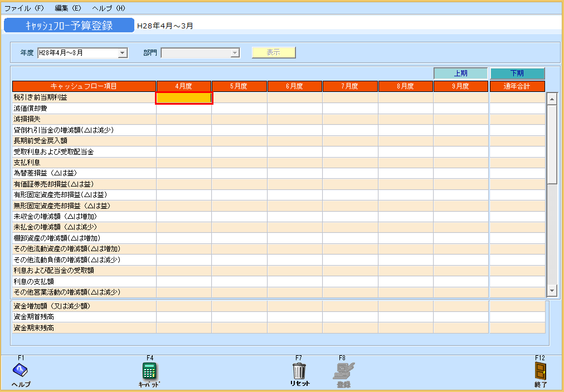Select the 支払利息 cell under 6月度

[294, 163]
